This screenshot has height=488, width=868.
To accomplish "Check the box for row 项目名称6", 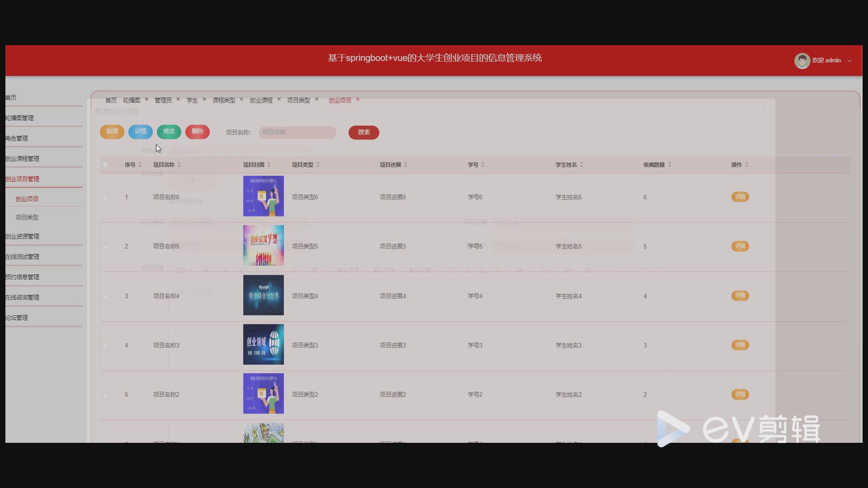I will (x=105, y=197).
